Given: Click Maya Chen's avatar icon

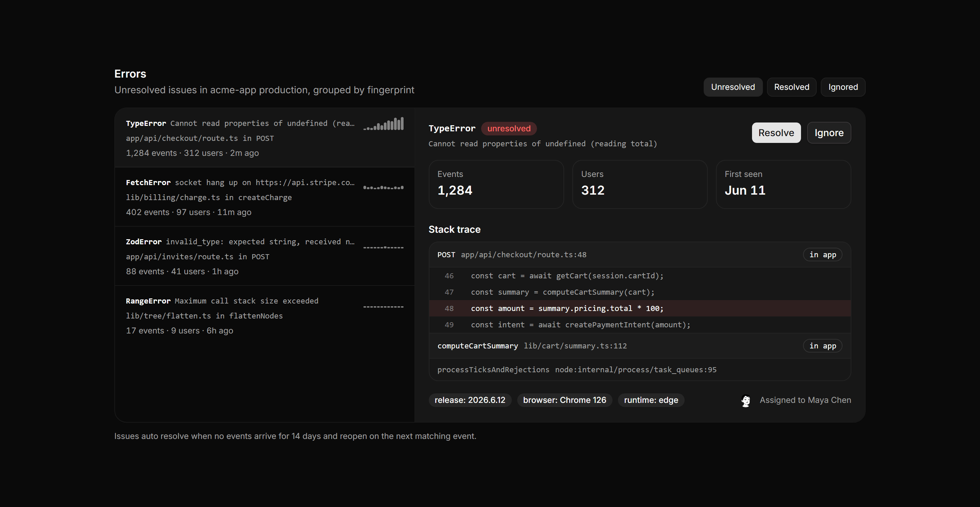Looking at the screenshot, I should (746, 400).
